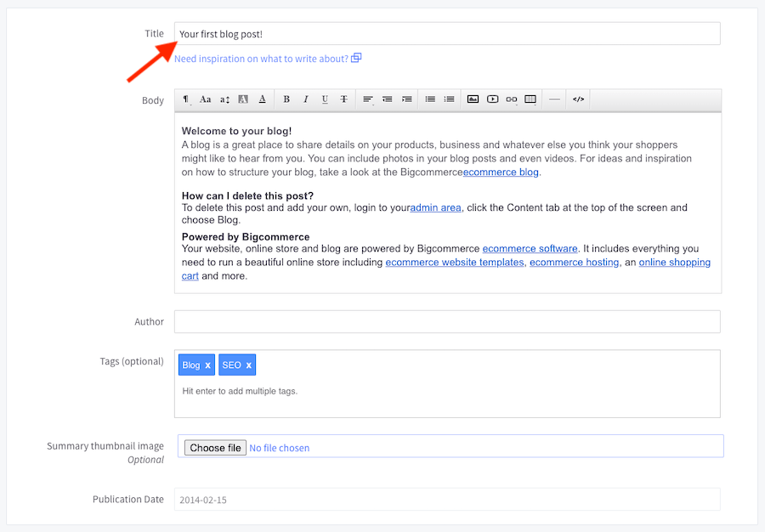Click the Publication Date field
Viewport: 765px width, 532px height.
447,500
